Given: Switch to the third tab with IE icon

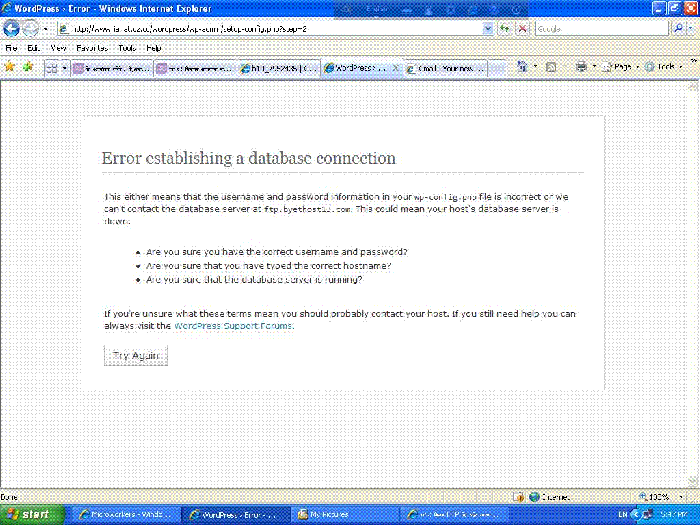Looking at the screenshot, I should click(279, 68).
